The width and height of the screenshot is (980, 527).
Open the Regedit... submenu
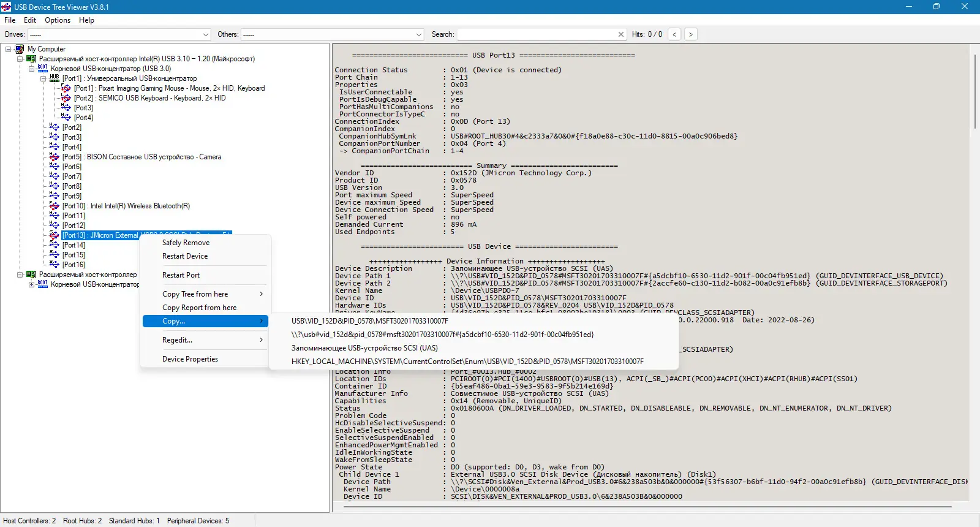click(206, 340)
